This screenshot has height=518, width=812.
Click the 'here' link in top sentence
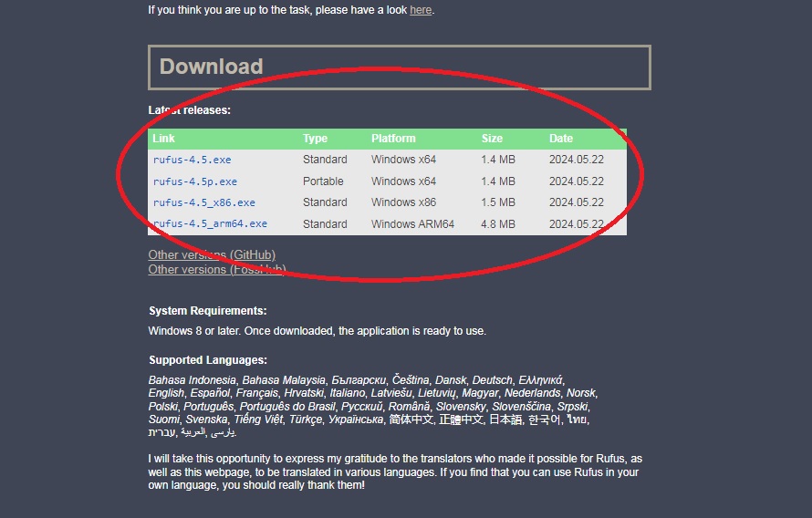(420, 10)
